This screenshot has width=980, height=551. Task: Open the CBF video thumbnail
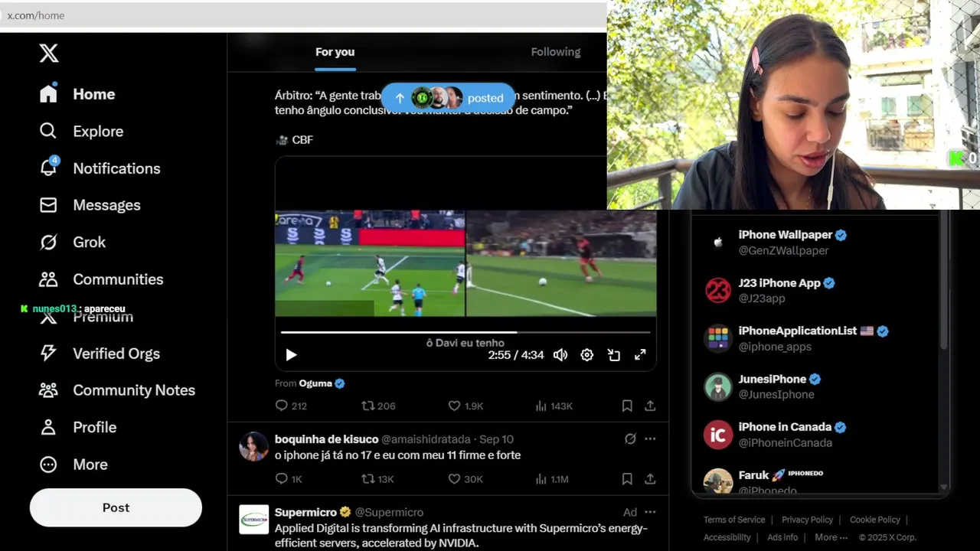465,263
